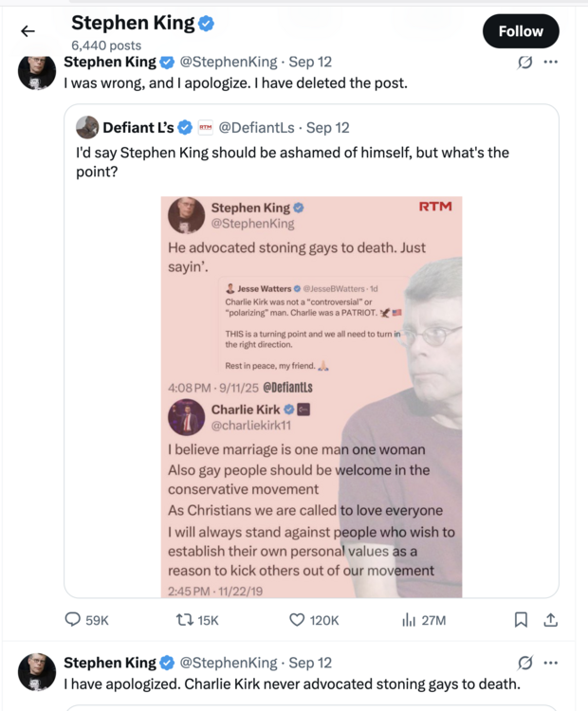Open more options menu on first post

pyautogui.click(x=551, y=63)
